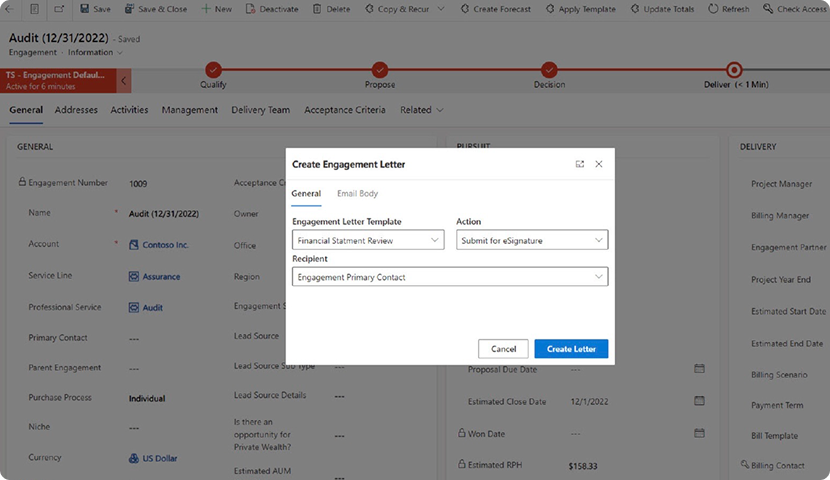The image size is (830, 480).
Task: Click the Refresh icon in the command bar
Action: [713, 9]
